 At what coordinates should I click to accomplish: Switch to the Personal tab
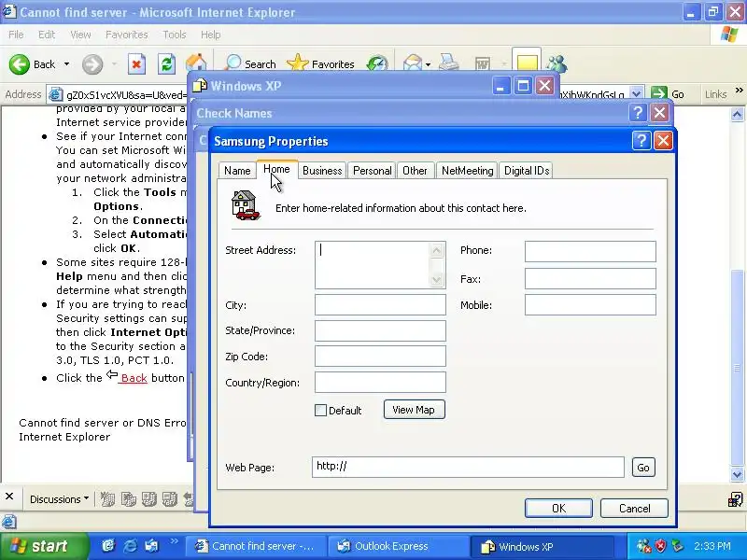[372, 171]
